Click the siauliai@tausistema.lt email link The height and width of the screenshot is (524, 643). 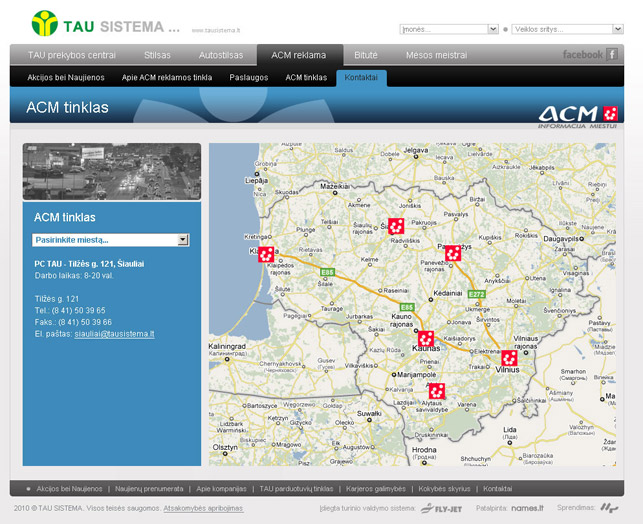114,334
